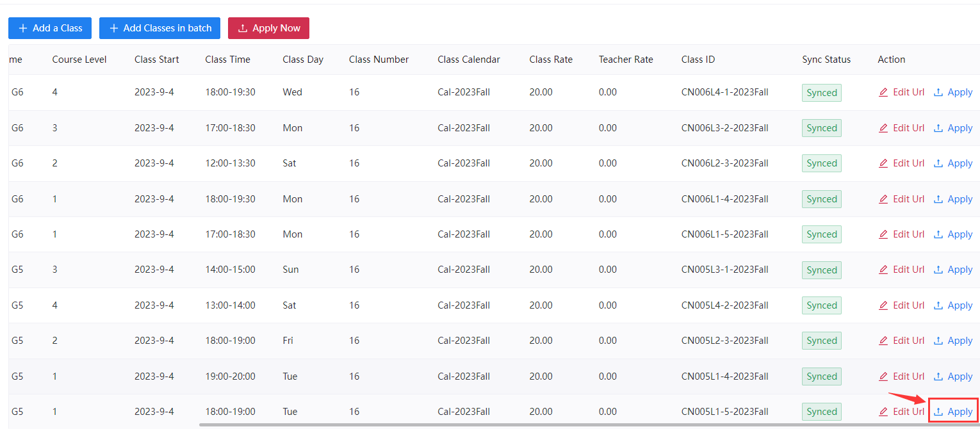Click Synced badge for class CN006L4-1-2023Fall
980x429 pixels.
(822, 93)
